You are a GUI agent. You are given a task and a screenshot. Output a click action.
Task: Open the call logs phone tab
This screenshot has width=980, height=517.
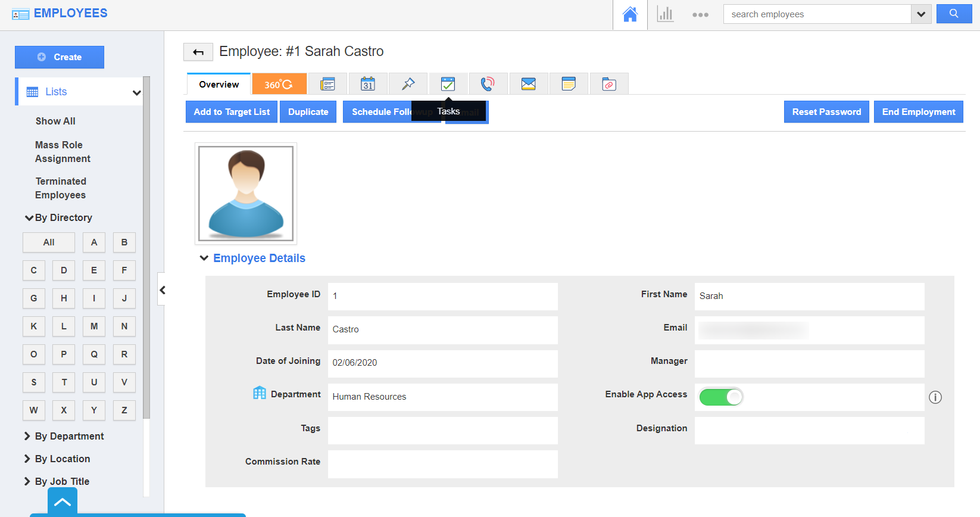[488, 84]
